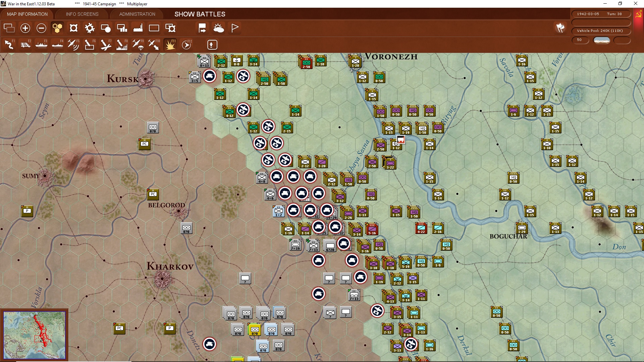Zoom in the map with plus icon
The image size is (644, 362).
[25, 28]
